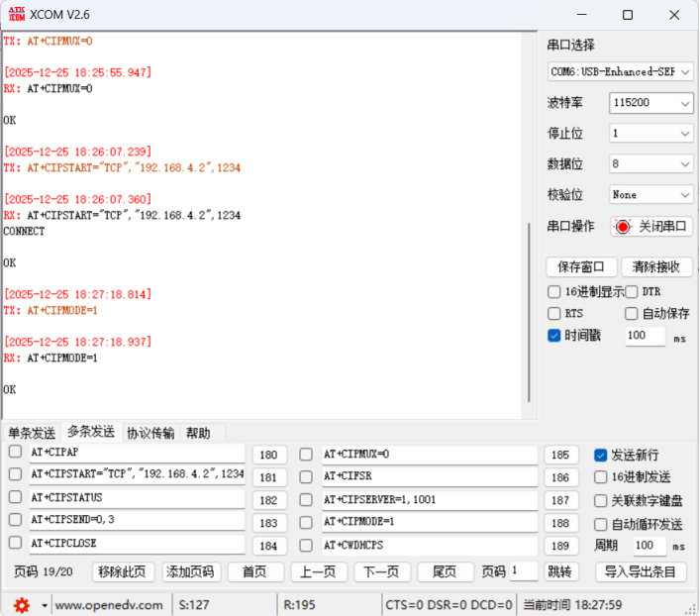The height and width of the screenshot is (616, 700).
Task: Go to 首页 first page
Action: pos(254,571)
